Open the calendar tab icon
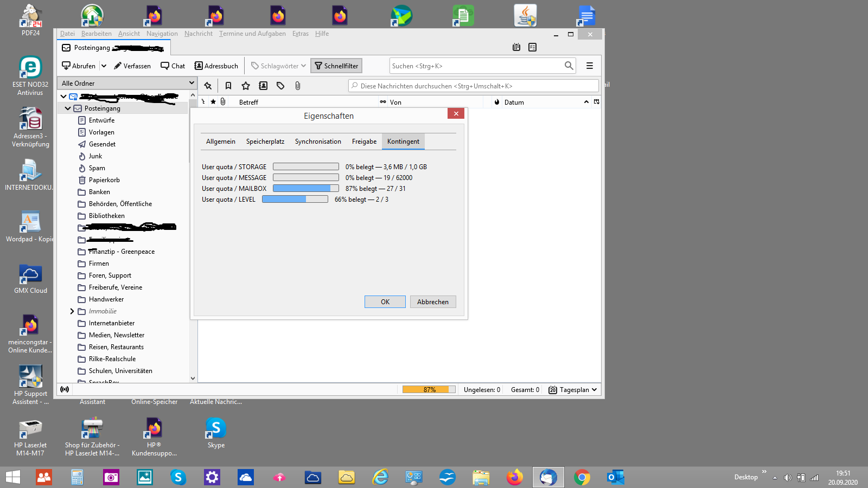Screen dimensions: 868x488 (x=516, y=47)
